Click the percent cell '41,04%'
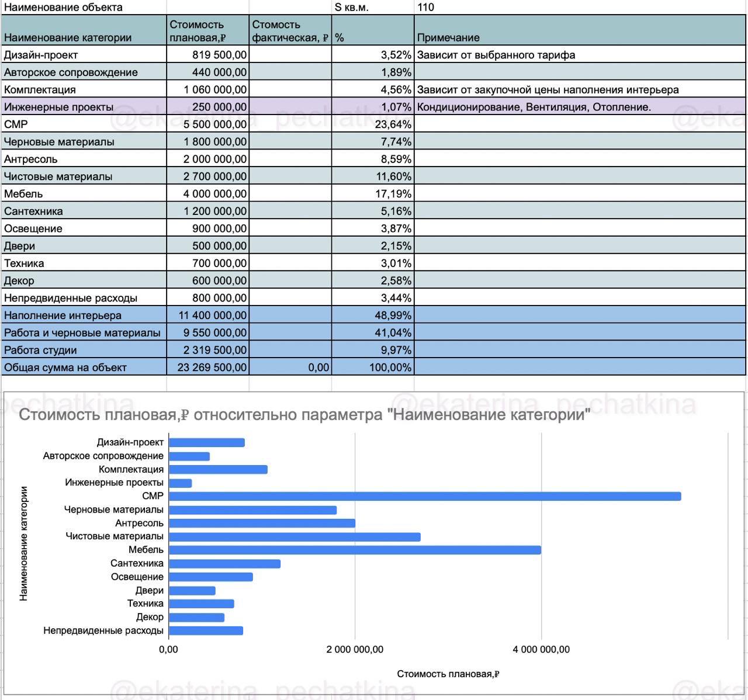Image resolution: width=748 pixels, height=700 pixels. click(373, 332)
